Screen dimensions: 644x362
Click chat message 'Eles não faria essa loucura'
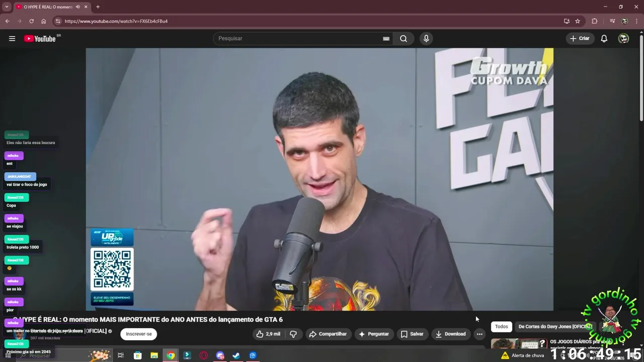(x=31, y=143)
